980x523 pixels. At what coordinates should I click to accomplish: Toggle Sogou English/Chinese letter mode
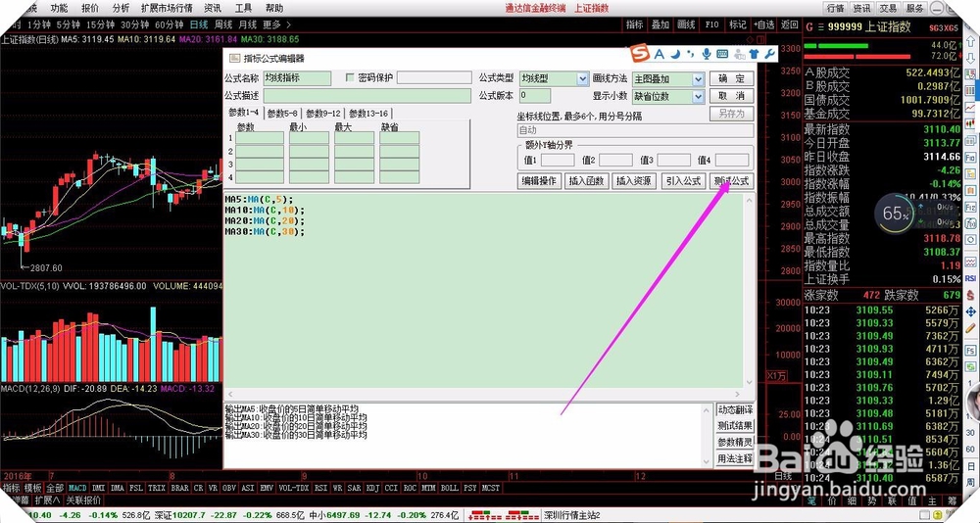(659, 55)
